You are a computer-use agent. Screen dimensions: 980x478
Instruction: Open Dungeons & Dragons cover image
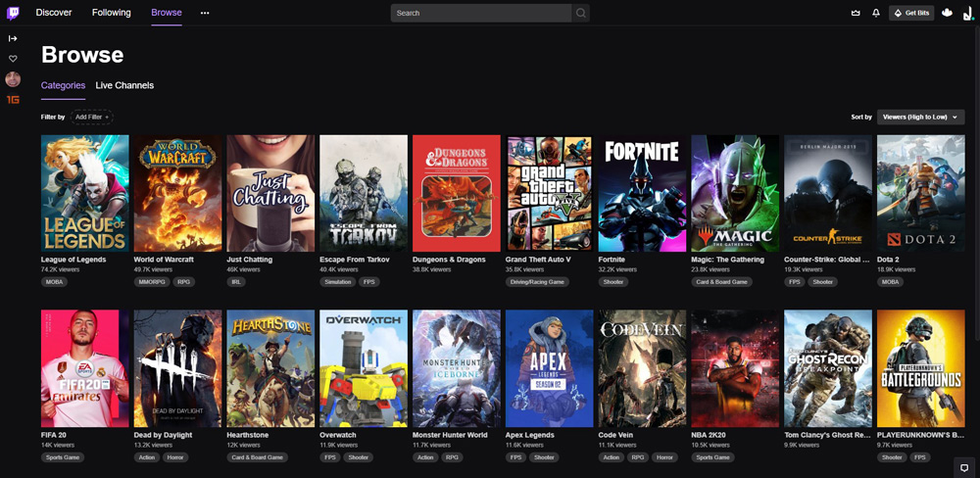pos(457,193)
